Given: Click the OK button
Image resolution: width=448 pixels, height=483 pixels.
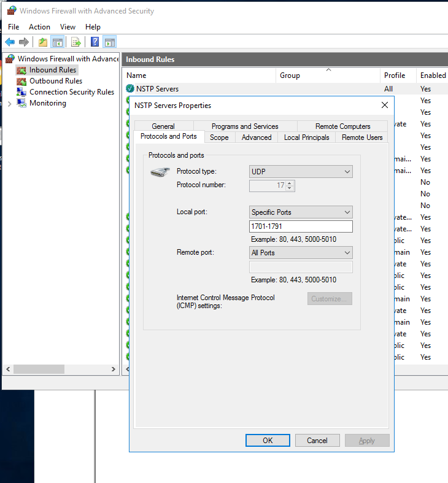Looking at the screenshot, I should click(x=268, y=440).
